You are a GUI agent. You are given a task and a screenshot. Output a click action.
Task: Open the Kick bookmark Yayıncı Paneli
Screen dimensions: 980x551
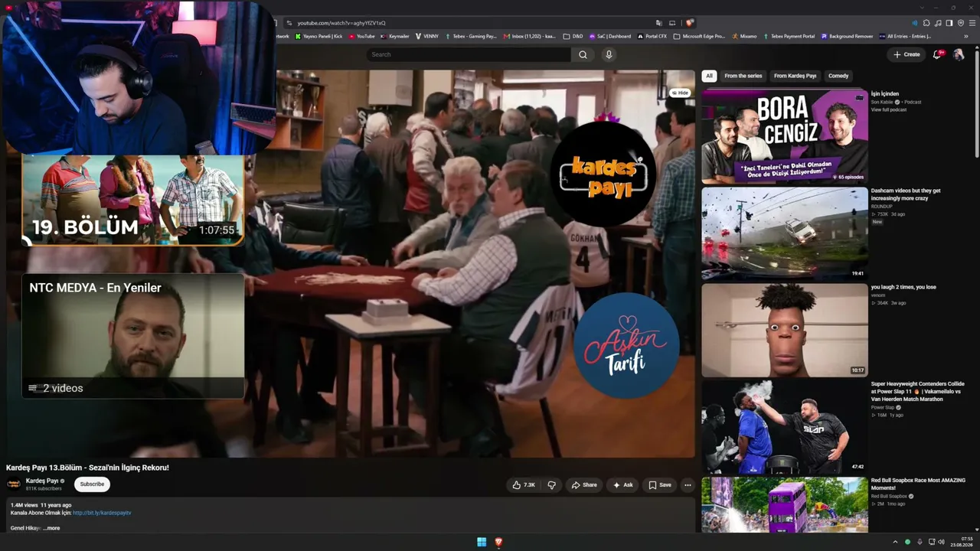pos(318,36)
